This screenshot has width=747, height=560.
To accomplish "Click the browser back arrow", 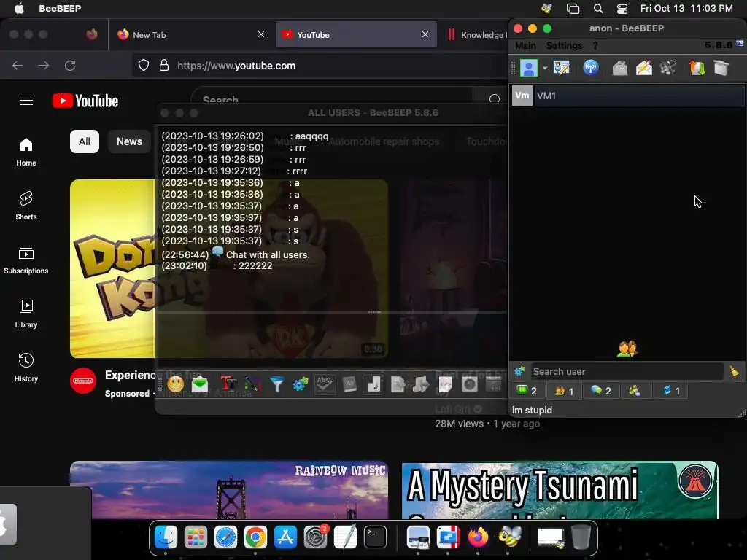I will point(18,65).
